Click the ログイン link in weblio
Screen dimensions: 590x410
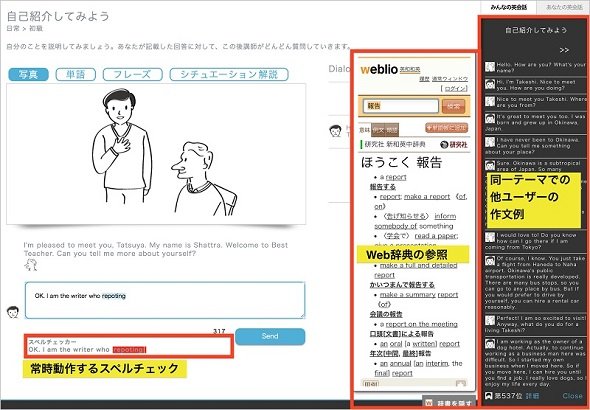pyautogui.click(x=455, y=88)
